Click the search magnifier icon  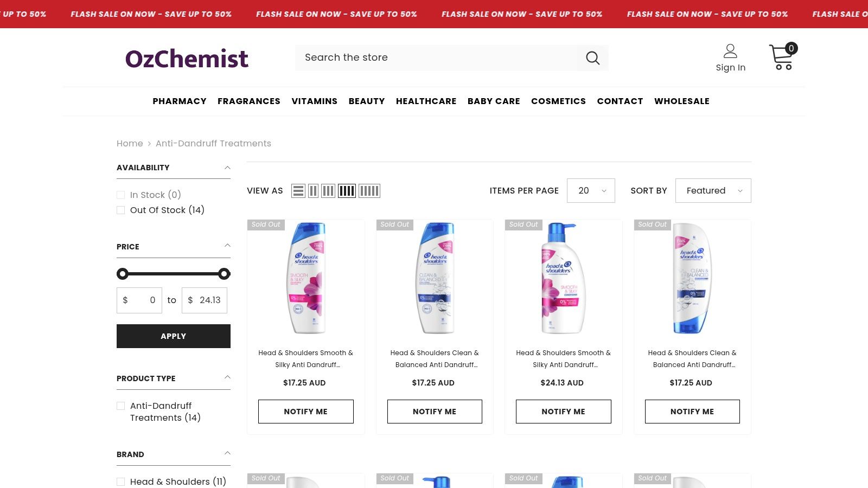click(x=592, y=58)
